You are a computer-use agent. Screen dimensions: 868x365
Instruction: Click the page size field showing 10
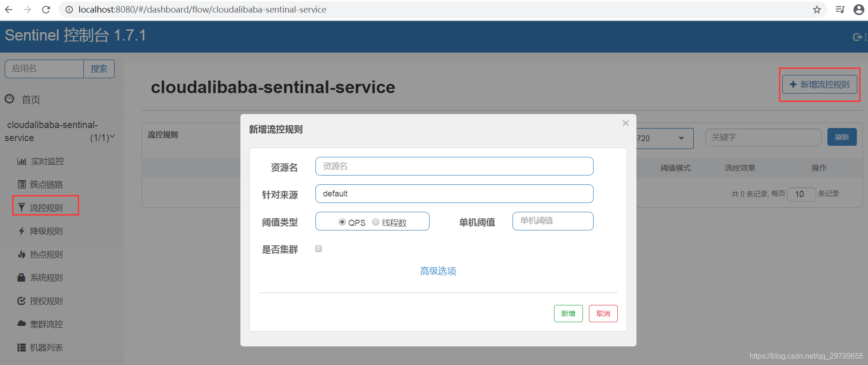click(x=801, y=194)
